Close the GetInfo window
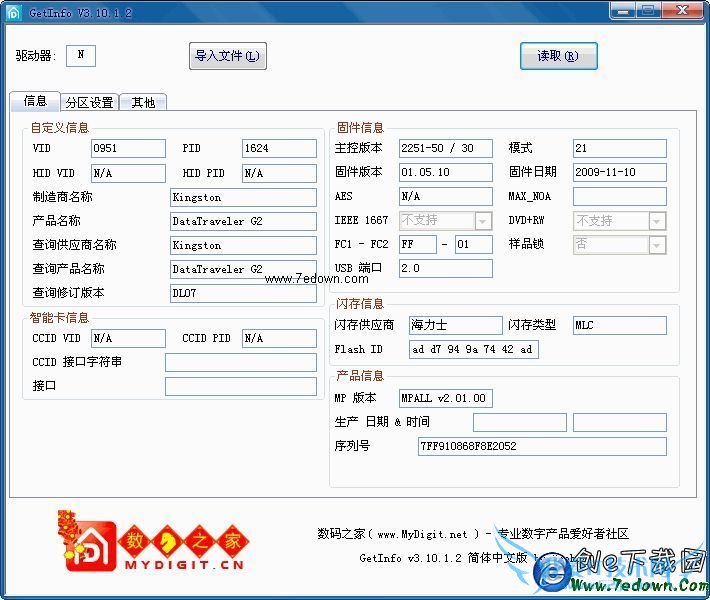Screen dimensions: 710x600 [x=682, y=10]
